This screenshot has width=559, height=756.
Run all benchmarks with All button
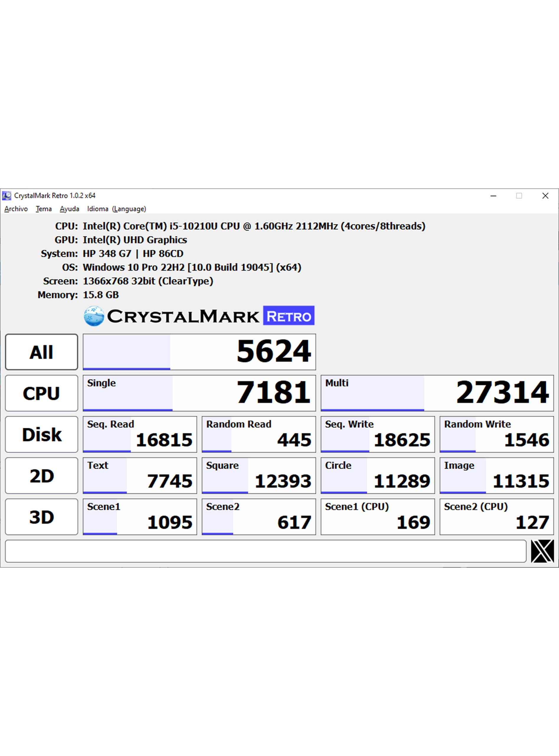click(x=42, y=352)
